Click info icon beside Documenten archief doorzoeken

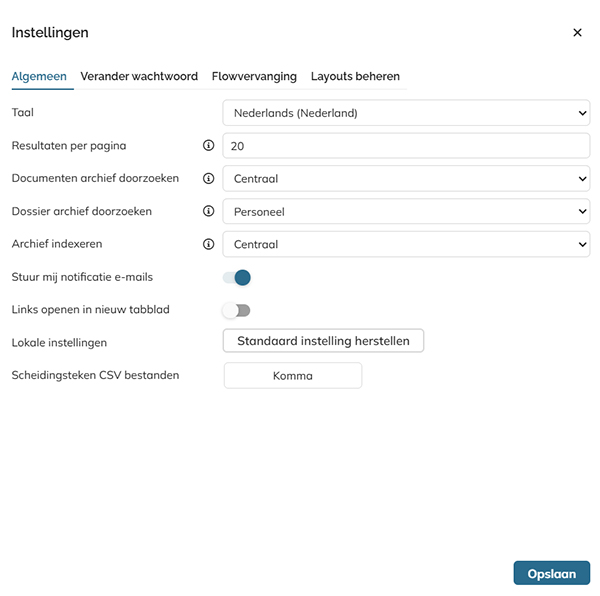(209, 178)
